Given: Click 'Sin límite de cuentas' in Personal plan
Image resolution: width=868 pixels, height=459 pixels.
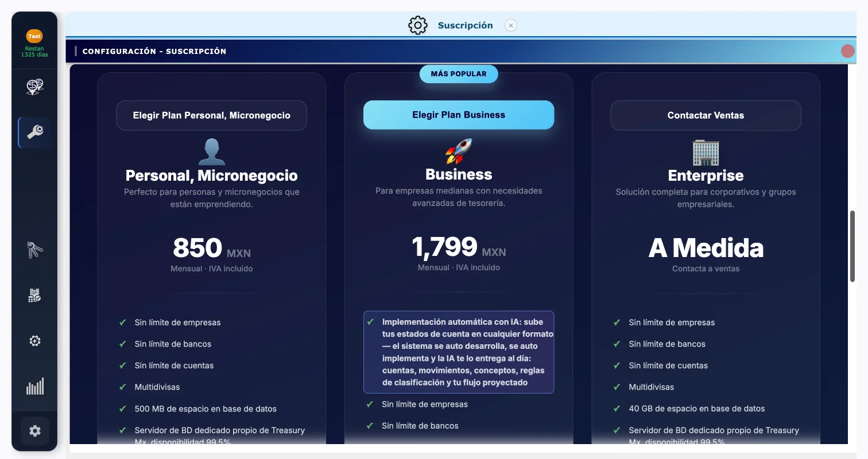Looking at the screenshot, I should pyautogui.click(x=174, y=365).
